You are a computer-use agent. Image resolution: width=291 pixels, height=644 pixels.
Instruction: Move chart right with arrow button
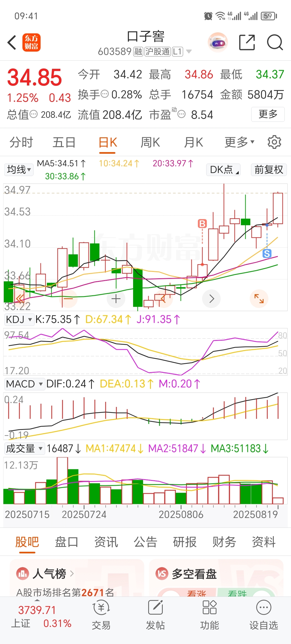212,299
